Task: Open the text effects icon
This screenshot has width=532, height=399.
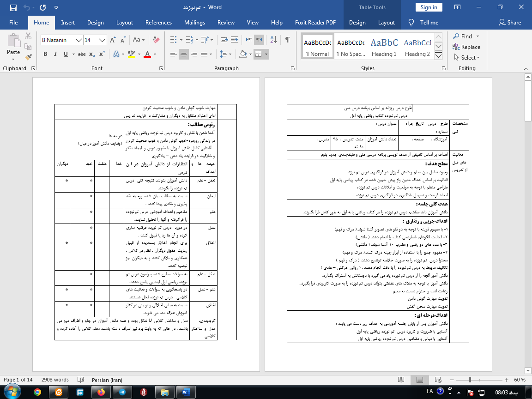Action: (x=116, y=54)
